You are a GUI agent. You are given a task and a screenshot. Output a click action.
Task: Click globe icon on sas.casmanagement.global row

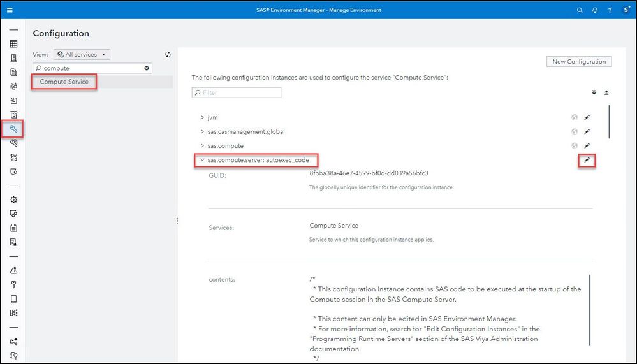pos(574,131)
